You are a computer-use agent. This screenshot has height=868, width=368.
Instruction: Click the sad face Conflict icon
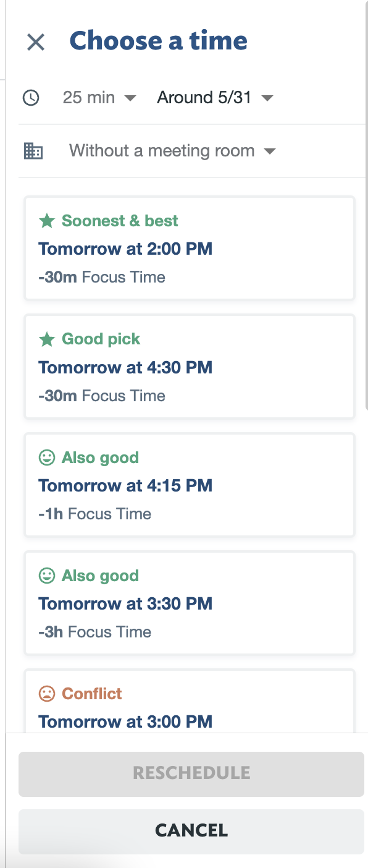pos(46,694)
